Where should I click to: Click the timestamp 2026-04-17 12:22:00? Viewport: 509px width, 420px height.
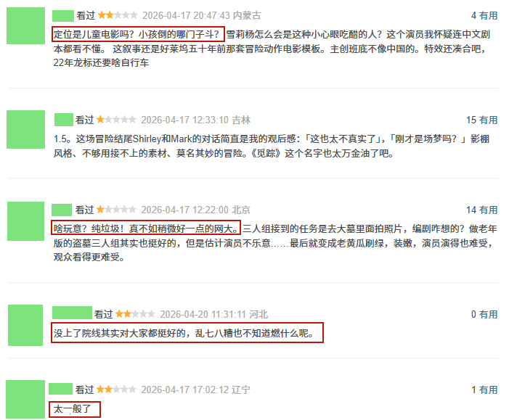pyautogui.click(x=184, y=210)
